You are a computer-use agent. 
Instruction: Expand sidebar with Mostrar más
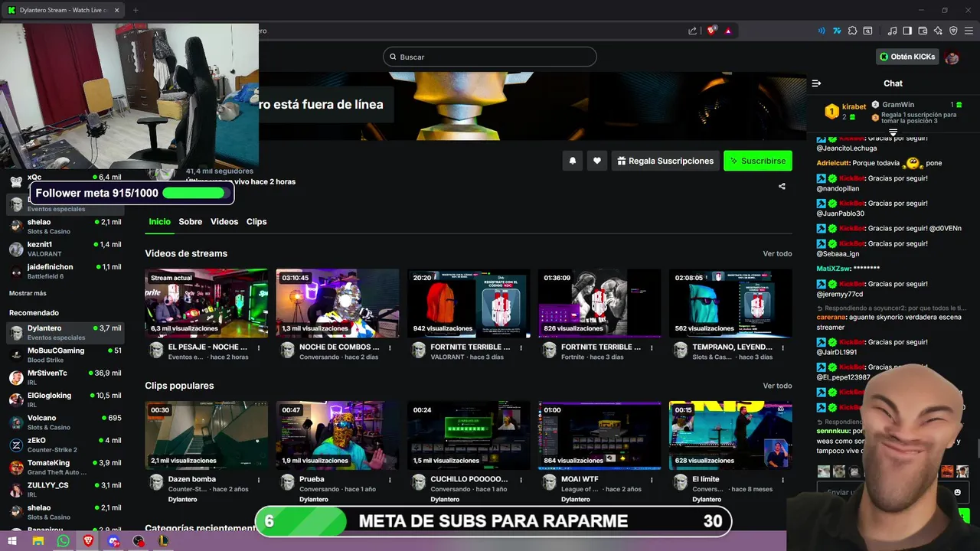coord(28,293)
